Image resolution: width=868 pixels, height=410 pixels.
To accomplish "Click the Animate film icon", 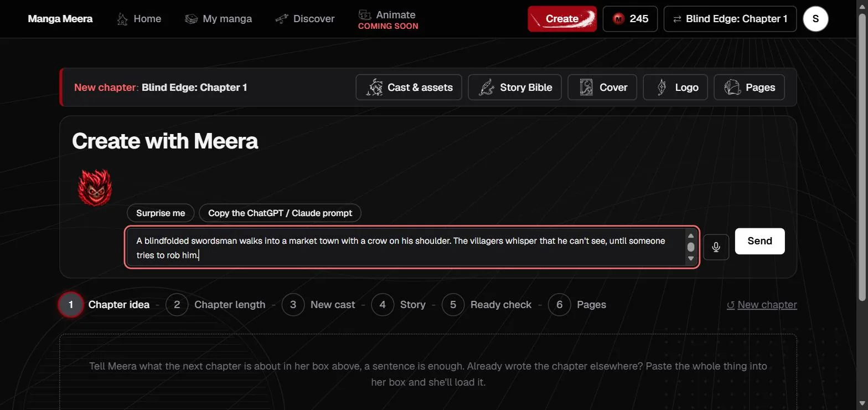I will [x=364, y=14].
